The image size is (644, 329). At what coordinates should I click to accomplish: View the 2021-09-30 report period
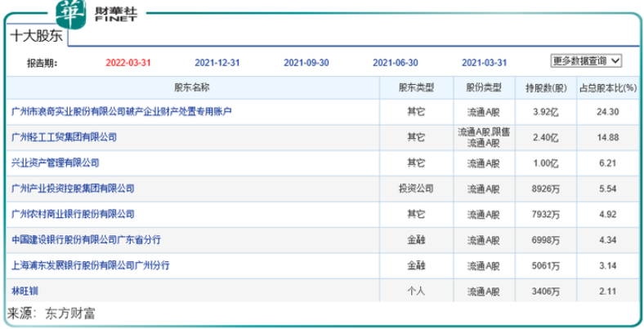[306, 62]
